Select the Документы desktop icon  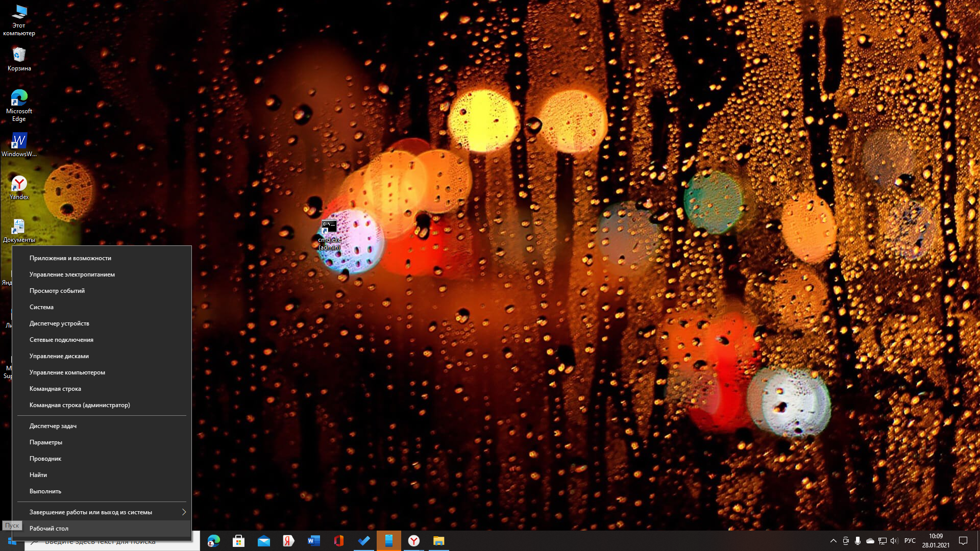19,231
